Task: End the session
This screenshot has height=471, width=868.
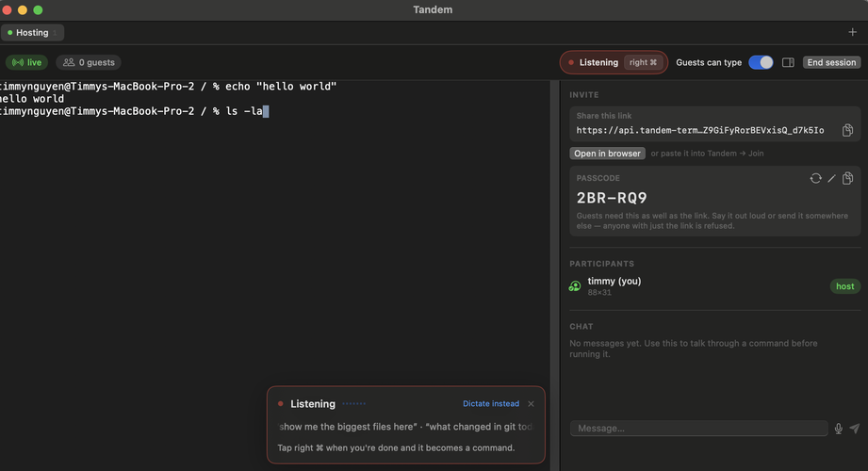Action: click(831, 62)
